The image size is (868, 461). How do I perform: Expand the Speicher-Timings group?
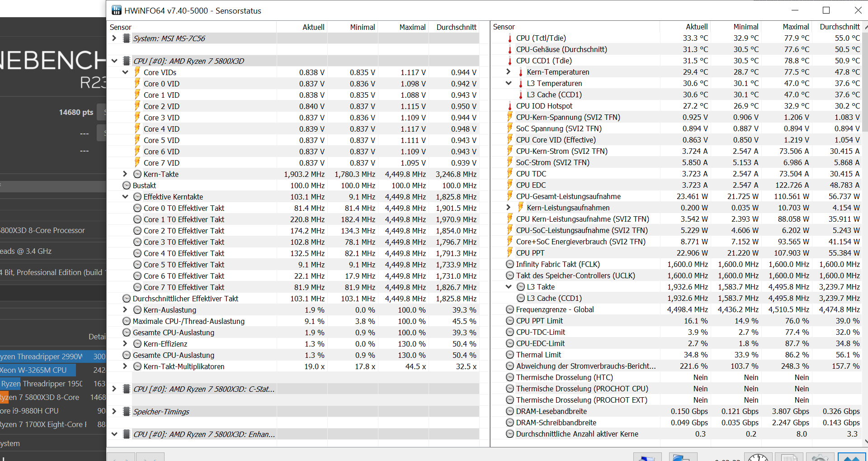(114, 412)
